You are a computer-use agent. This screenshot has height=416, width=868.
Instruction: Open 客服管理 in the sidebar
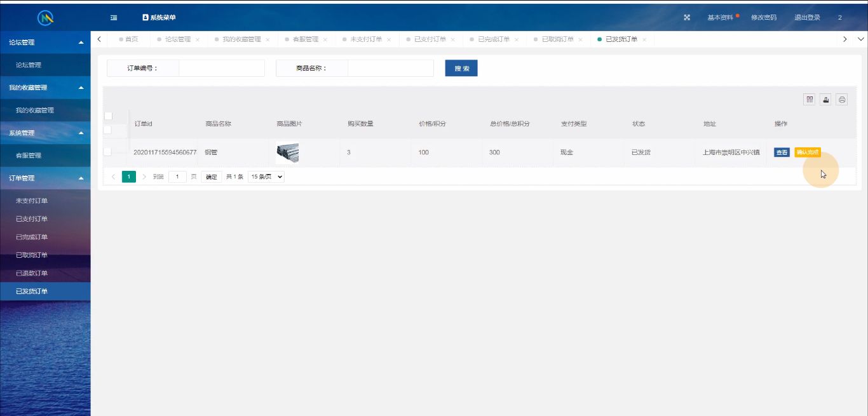click(45, 156)
